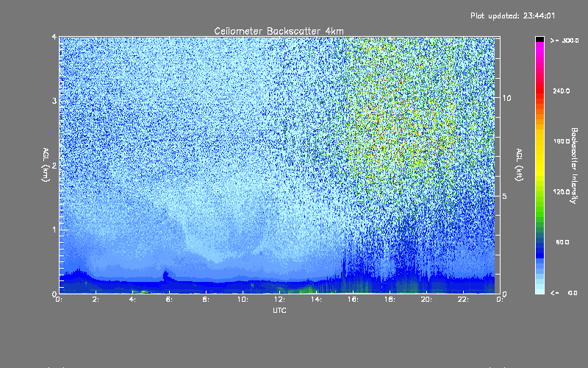The image size is (588, 368).
Task: Click the "4:" UTC time tick label
Action: coord(132,300)
